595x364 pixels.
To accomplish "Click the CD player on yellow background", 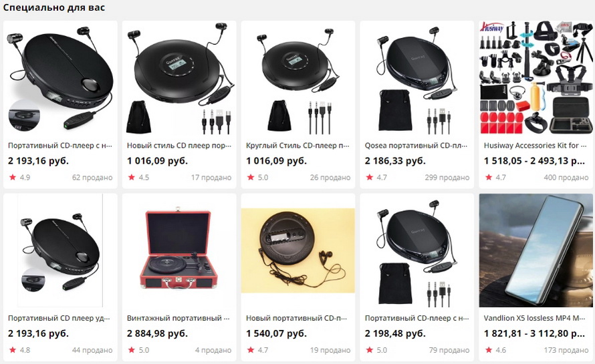I will pos(298,250).
